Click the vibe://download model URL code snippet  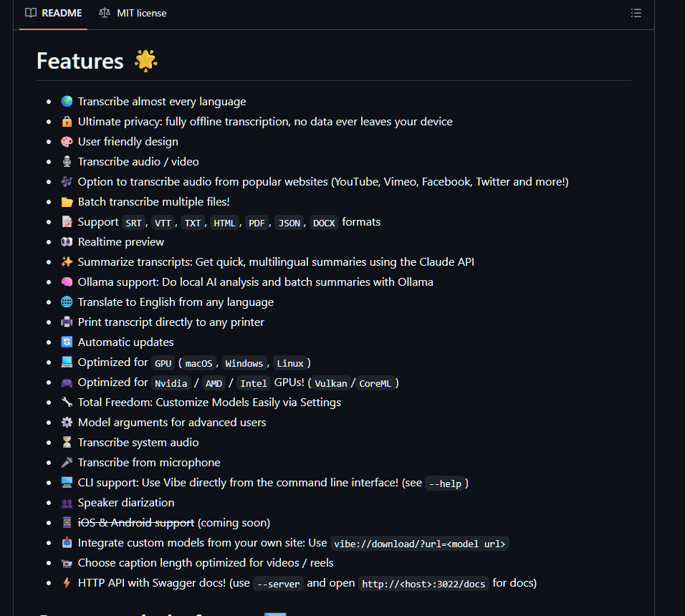[x=421, y=544]
